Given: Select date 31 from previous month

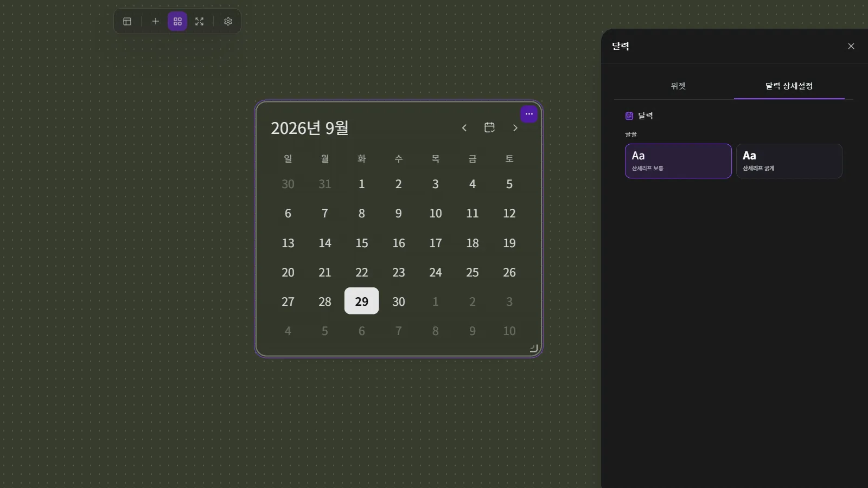Looking at the screenshot, I should click(x=325, y=184).
